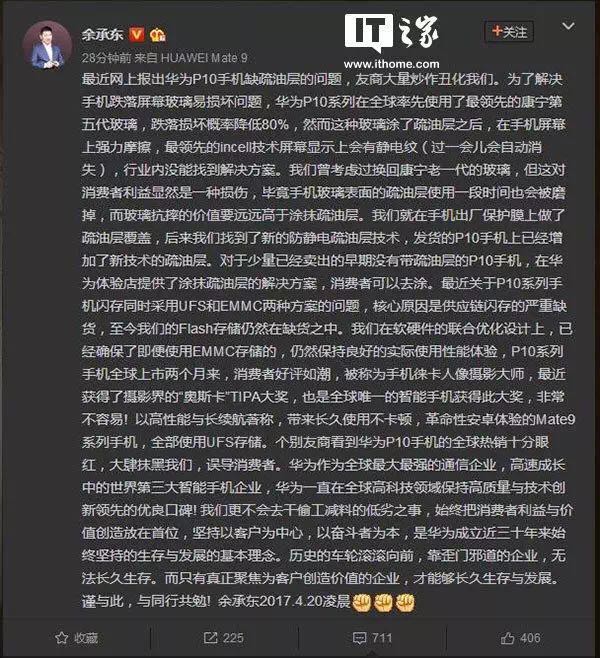The height and width of the screenshot is (658, 600).
Task: Follow the user with +关注 button
Action: tap(509, 31)
